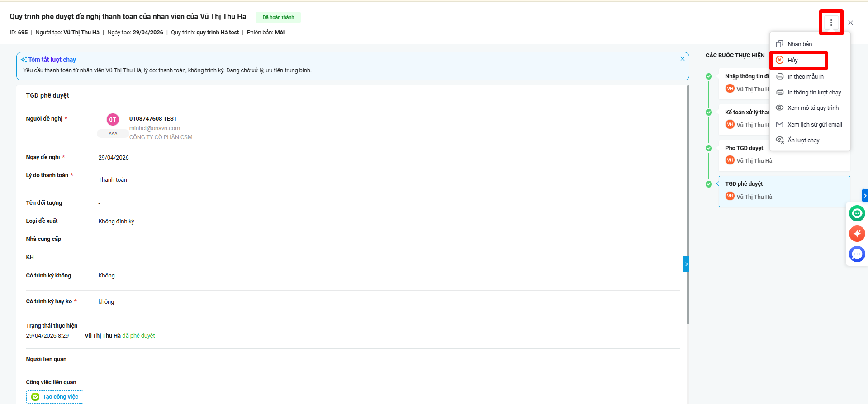
Task: Click the duplicate icon beside Nhân bản
Action: coord(780,44)
